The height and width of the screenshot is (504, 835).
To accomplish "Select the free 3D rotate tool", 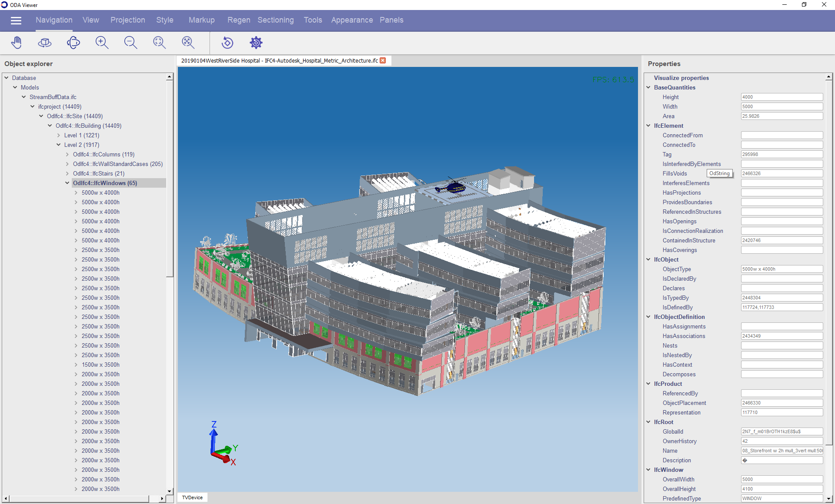I will point(73,43).
